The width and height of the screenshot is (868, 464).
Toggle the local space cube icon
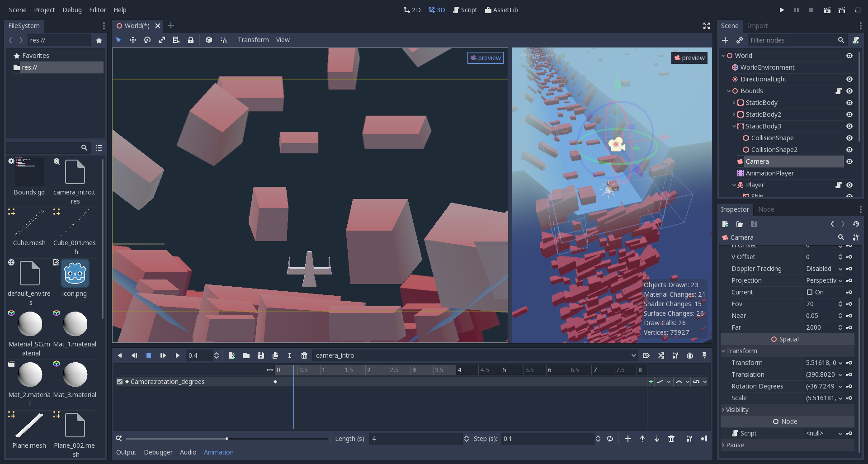[x=209, y=40]
